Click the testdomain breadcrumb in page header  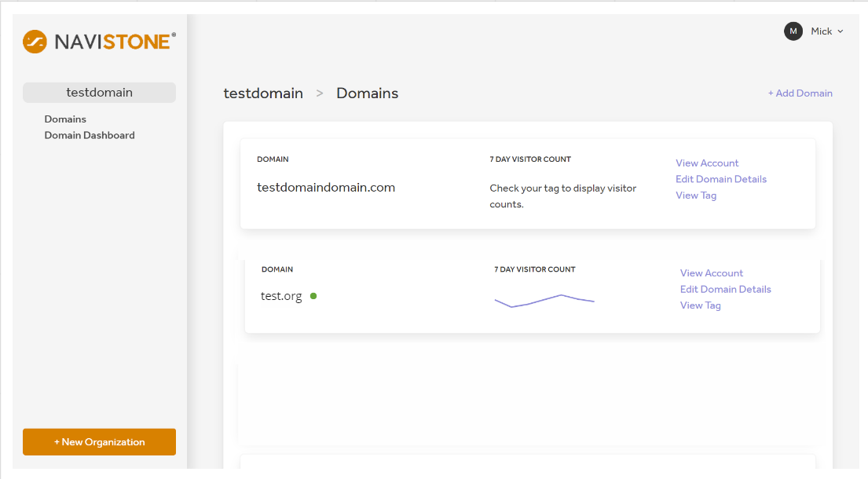(x=263, y=93)
